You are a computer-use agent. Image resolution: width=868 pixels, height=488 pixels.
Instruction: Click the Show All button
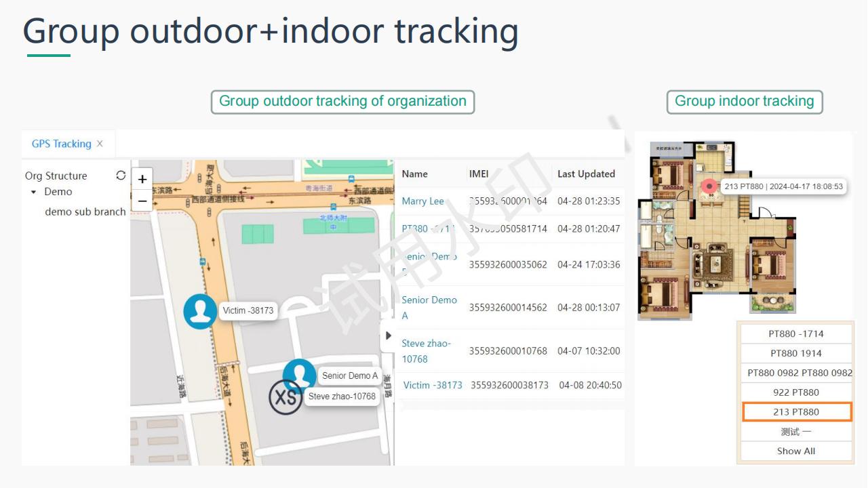[x=796, y=451]
